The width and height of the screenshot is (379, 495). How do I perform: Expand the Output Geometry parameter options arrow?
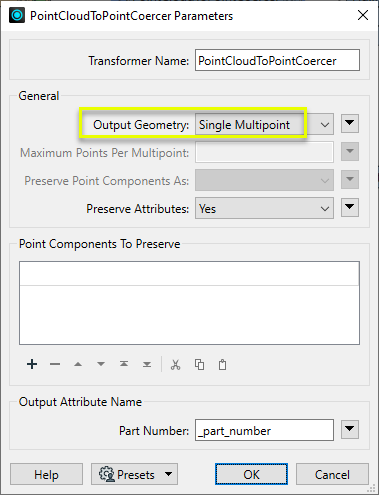350,124
